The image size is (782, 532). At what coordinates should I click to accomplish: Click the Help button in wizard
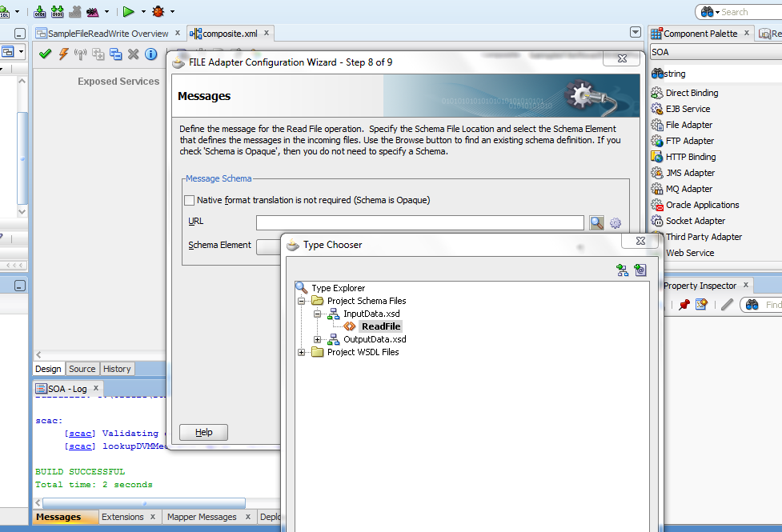pos(203,432)
